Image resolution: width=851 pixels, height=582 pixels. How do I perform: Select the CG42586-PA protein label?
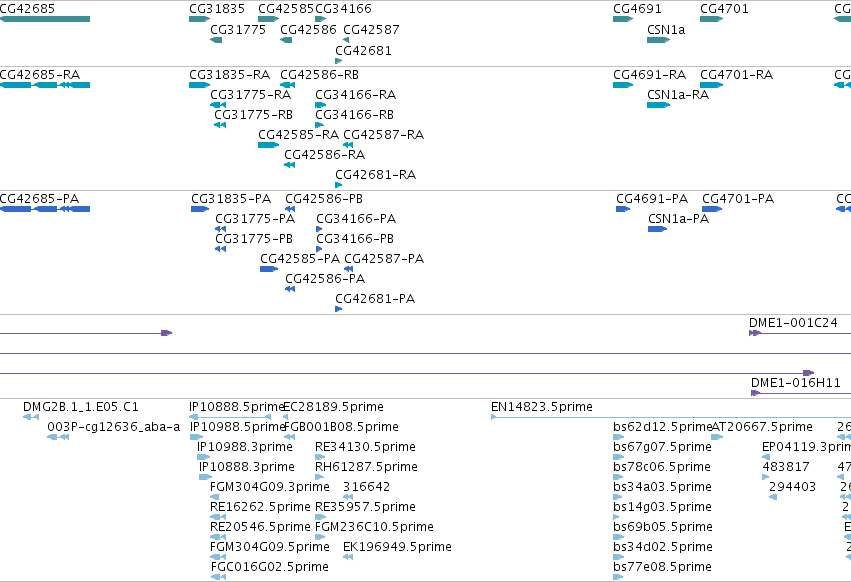pos(325,279)
